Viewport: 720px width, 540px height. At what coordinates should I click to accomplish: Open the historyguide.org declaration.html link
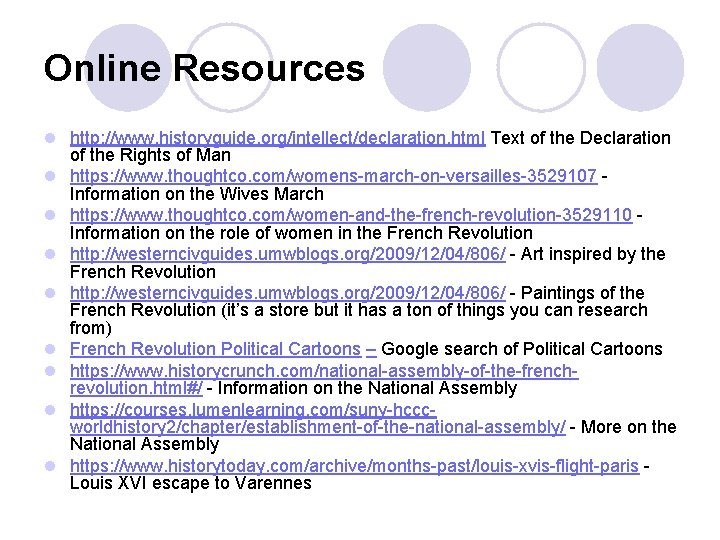point(277,138)
